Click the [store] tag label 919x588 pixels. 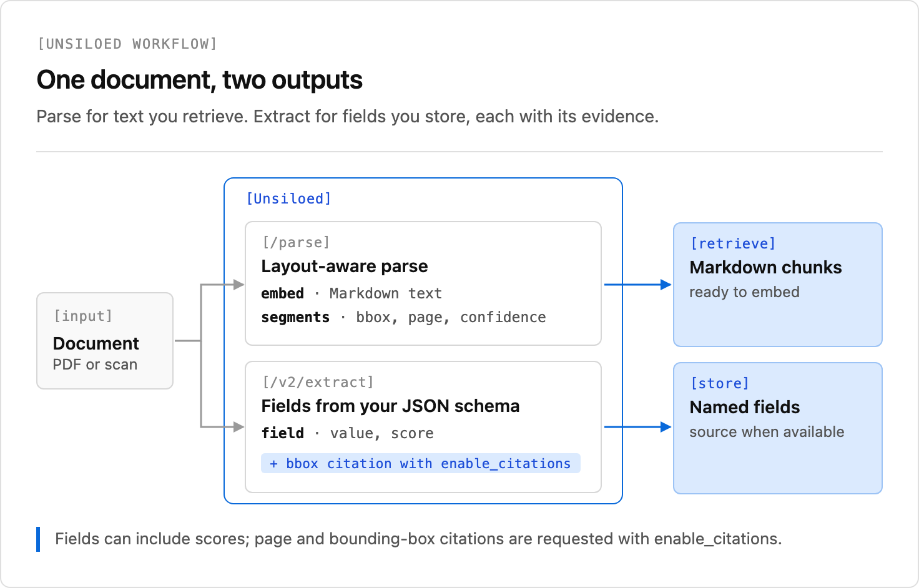[x=720, y=383]
